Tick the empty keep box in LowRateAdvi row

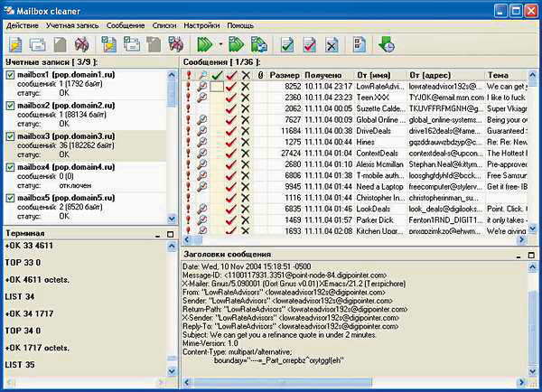point(217,87)
